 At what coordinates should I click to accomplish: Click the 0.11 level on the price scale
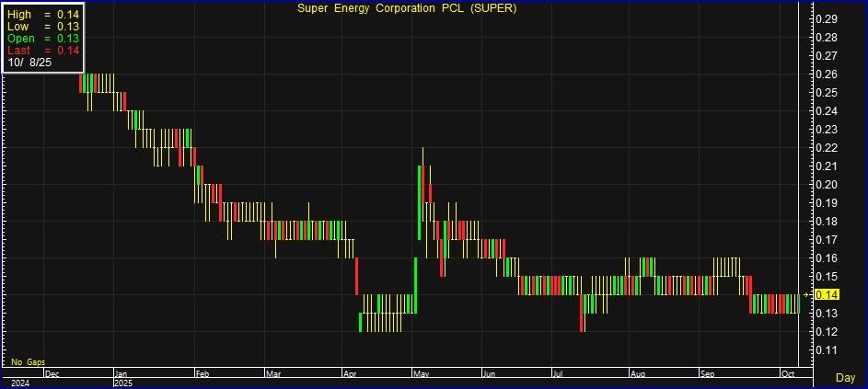pyautogui.click(x=827, y=350)
